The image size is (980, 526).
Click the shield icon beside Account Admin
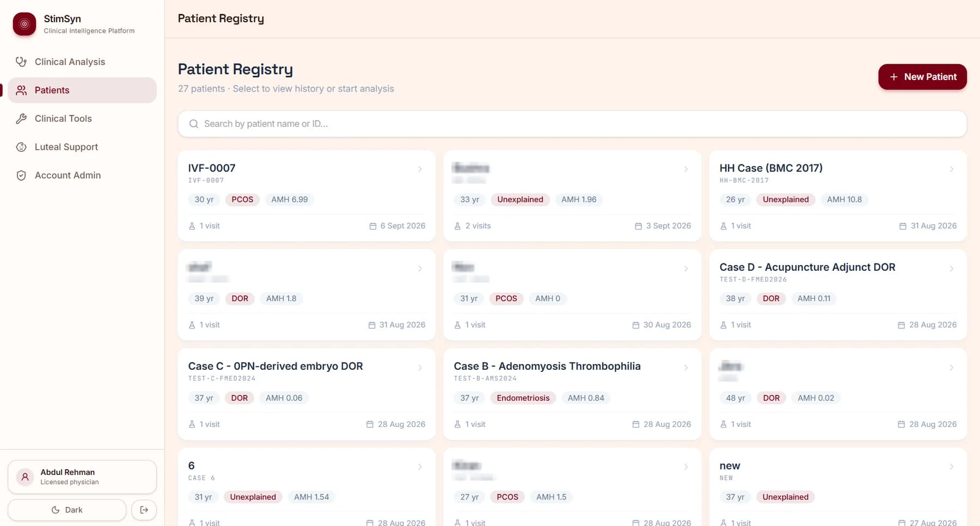pos(21,175)
